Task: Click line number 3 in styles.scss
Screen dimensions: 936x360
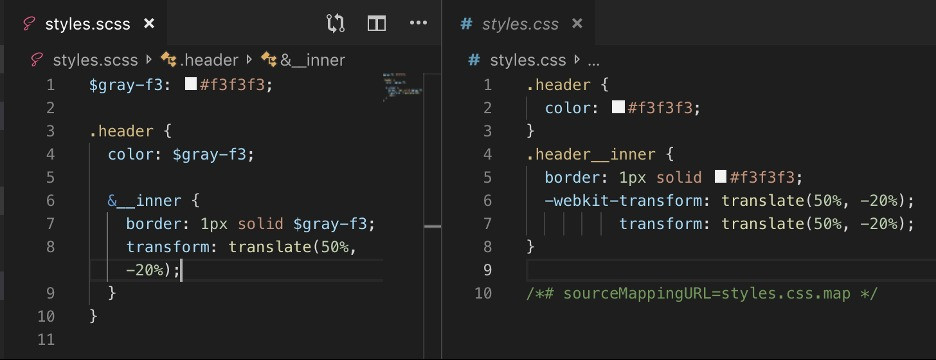Action: coord(50,131)
